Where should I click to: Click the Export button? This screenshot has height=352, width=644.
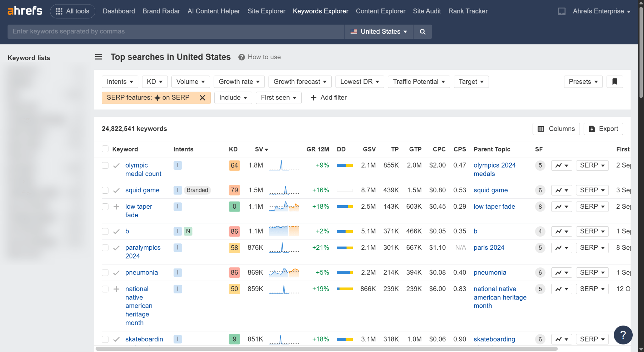tap(603, 129)
